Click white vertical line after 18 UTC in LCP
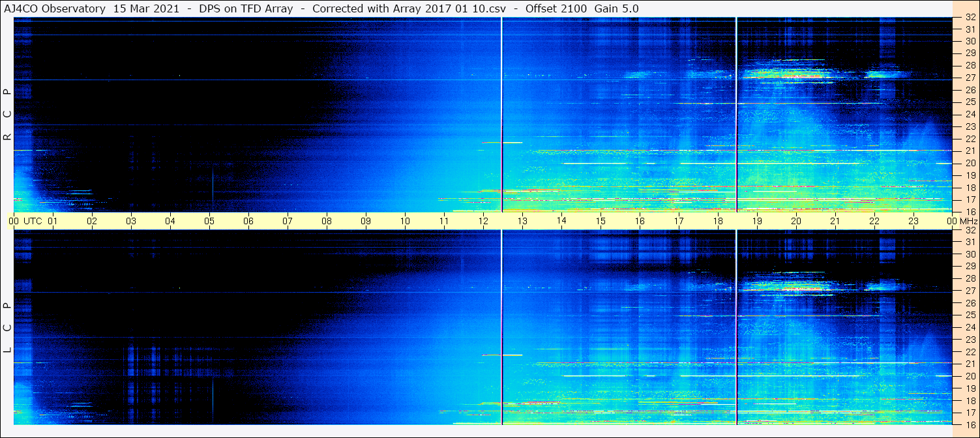Screen dimensions: 980x438 (736, 327)
